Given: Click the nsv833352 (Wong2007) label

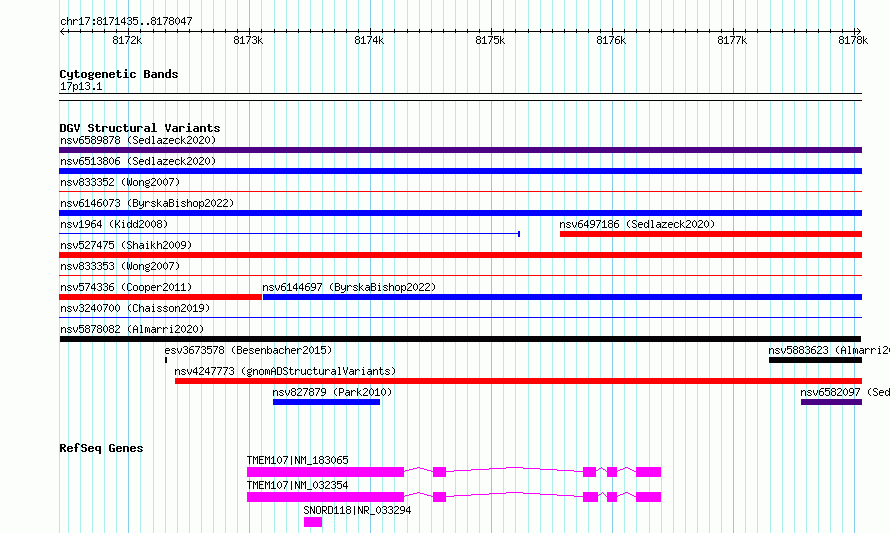Looking at the screenshot, I should pos(120,182).
